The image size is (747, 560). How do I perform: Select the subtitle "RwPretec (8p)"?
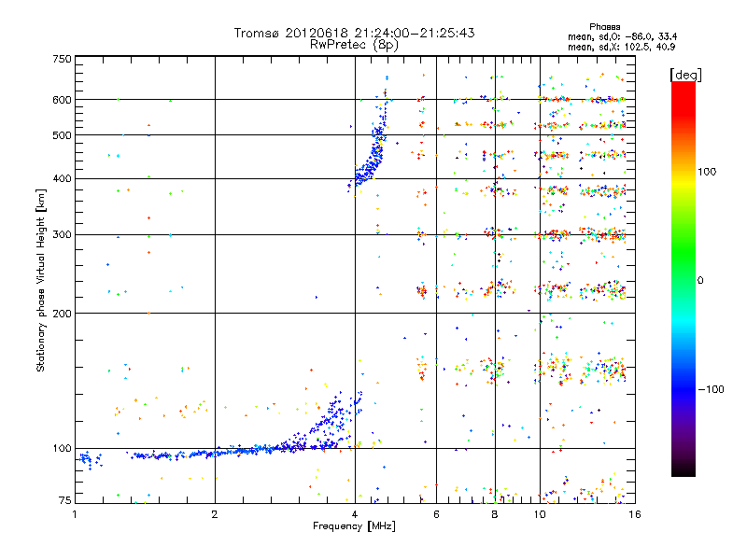click(354, 45)
